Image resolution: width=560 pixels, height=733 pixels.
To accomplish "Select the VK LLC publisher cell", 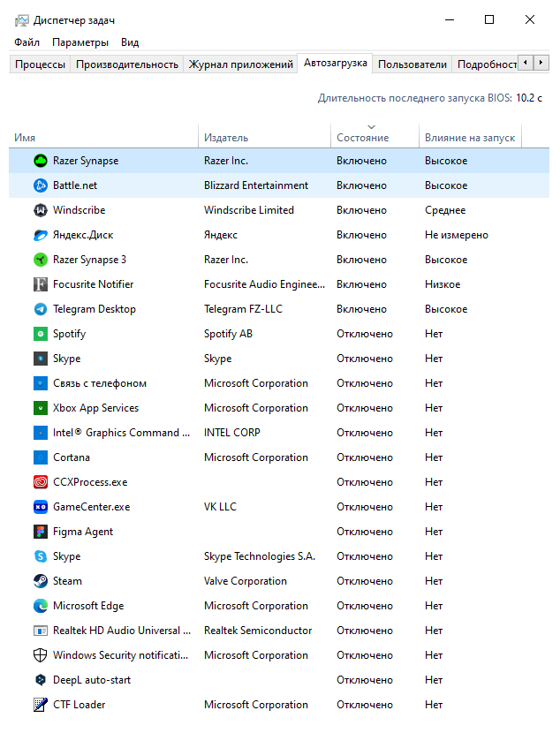I will (x=220, y=507).
